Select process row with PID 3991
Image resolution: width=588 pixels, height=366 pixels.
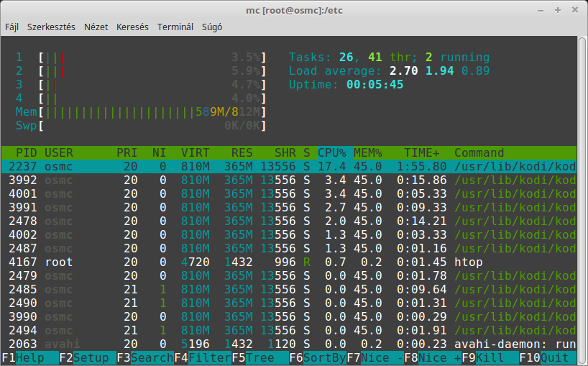tap(289, 208)
